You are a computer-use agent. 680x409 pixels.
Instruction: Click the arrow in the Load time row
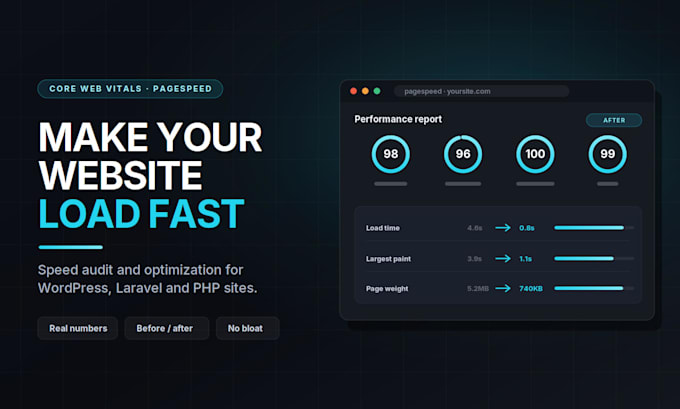503,228
